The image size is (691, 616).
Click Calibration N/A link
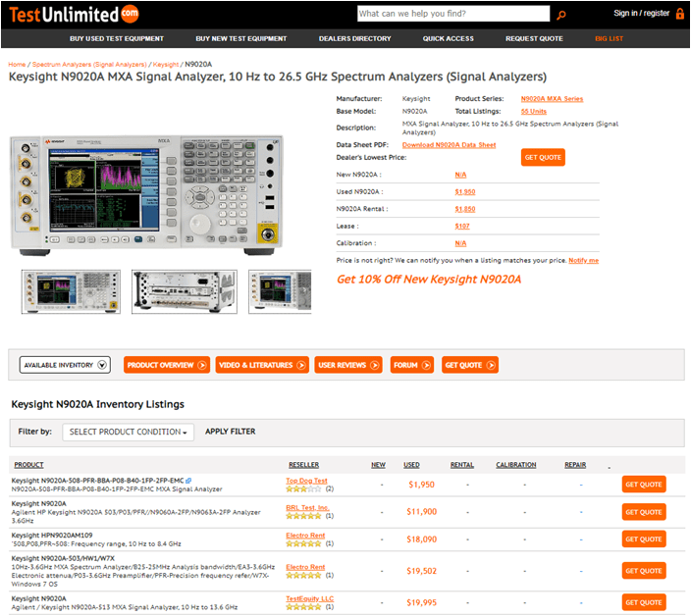[460, 243]
